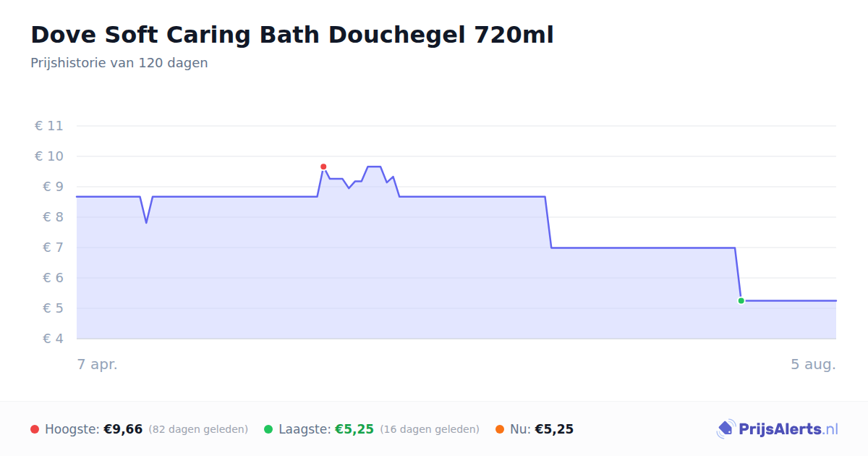Image resolution: width=868 pixels, height=456 pixels.
Task: Click the PrijsAlerts price tag logo icon
Action: click(x=726, y=429)
